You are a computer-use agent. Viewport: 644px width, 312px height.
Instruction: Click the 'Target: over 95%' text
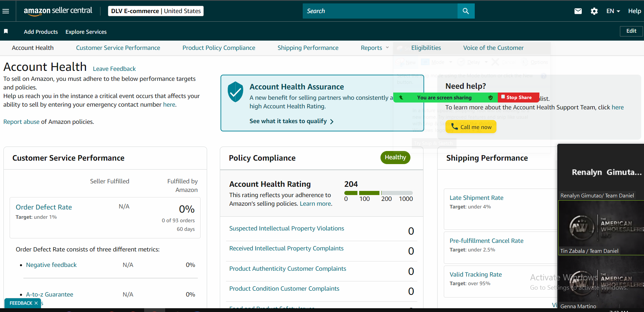pos(470,283)
